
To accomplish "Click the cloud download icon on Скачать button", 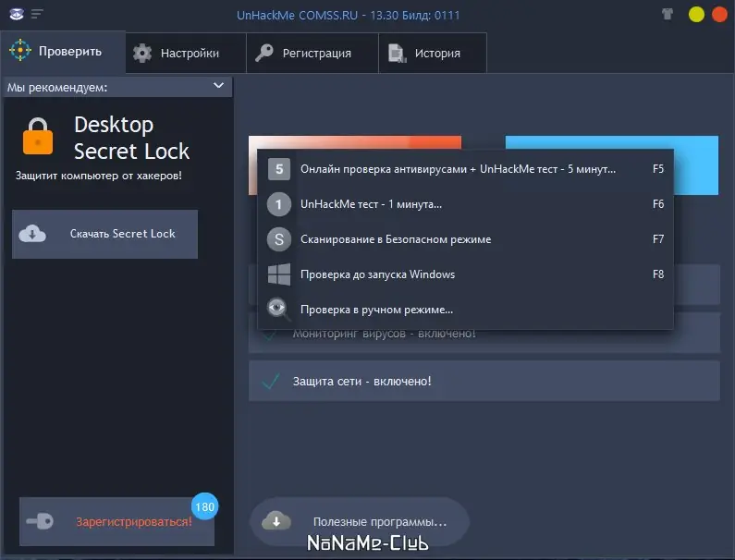I will pyautogui.click(x=32, y=234).
